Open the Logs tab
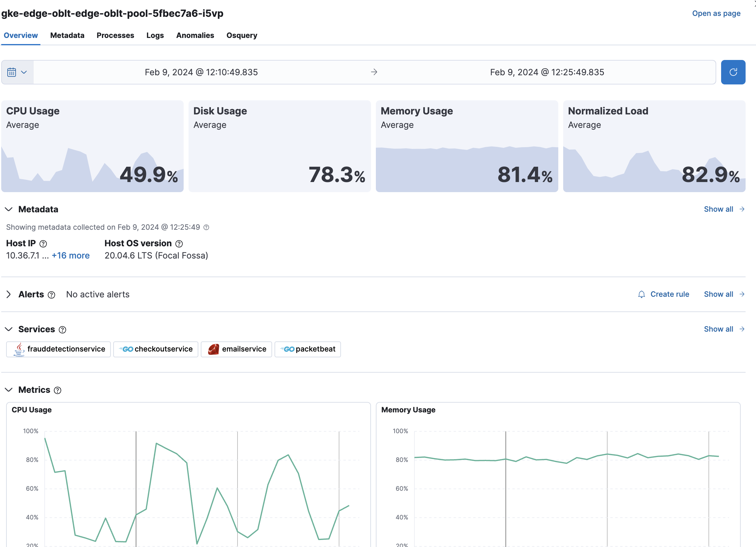Image resolution: width=756 pixels, height=547 pixels. pyautogui.click(x=155, y=35)
